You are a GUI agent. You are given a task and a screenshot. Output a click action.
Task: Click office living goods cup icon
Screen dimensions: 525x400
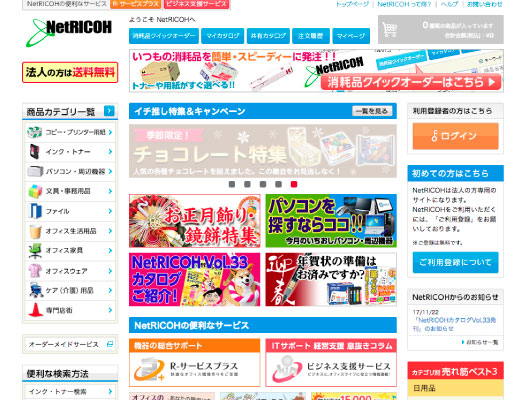[x=35, y=231]
